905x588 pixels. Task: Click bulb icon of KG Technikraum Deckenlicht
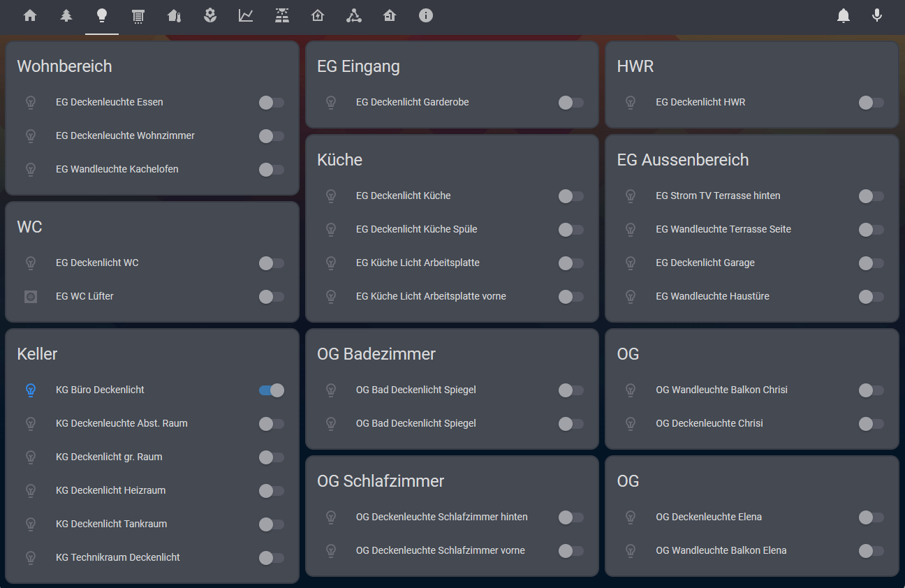tap(31, 558)
